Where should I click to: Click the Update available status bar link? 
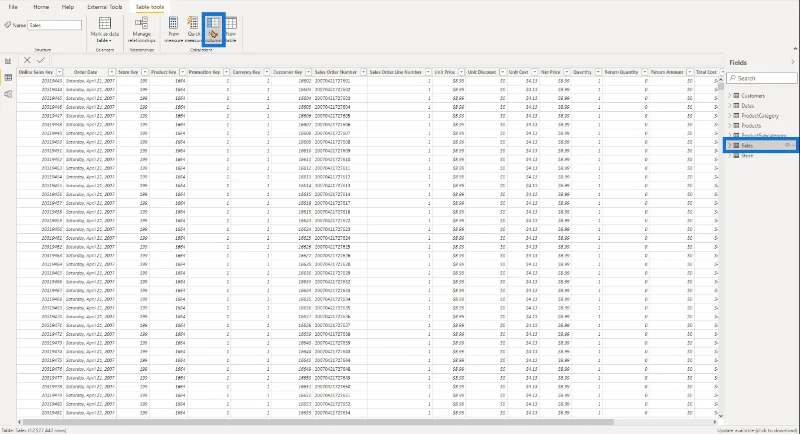(757, 430)
